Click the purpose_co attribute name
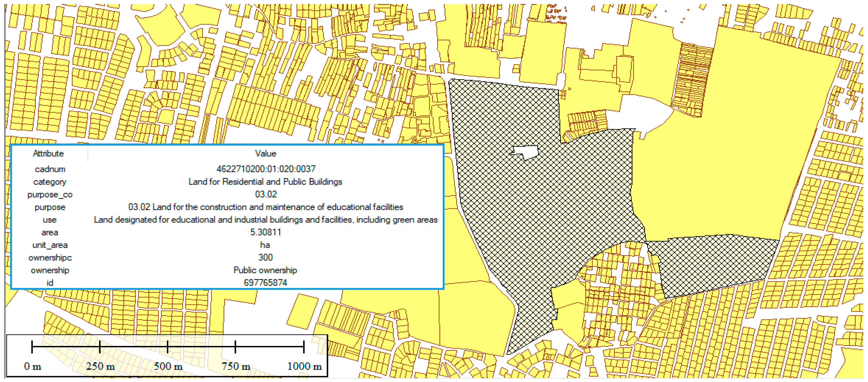The image size is (868, 382). (x=50, y=194)
